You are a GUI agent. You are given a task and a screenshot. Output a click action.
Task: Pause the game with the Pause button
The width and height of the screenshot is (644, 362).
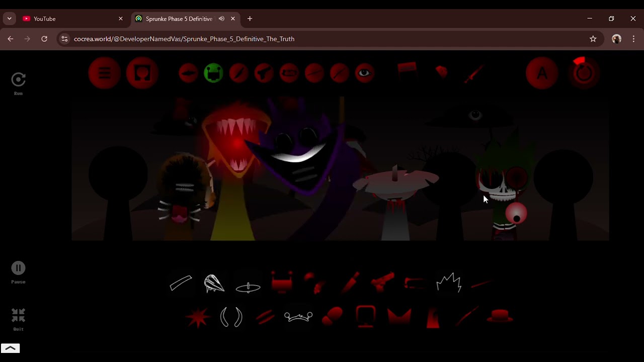pos(18,272)
